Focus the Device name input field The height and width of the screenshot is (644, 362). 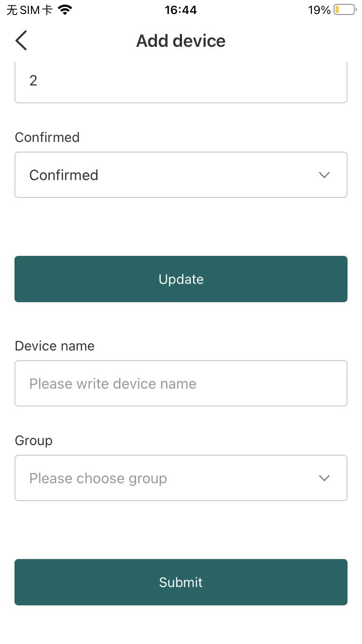point(181,383)
